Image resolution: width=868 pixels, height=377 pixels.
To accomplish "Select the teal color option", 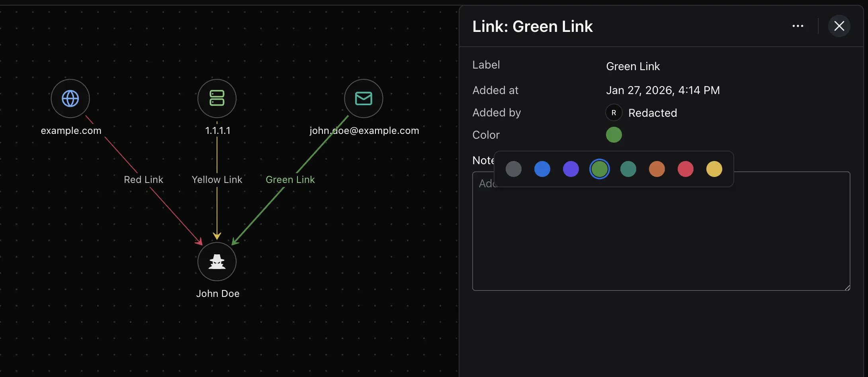I will tap(628, 169).
